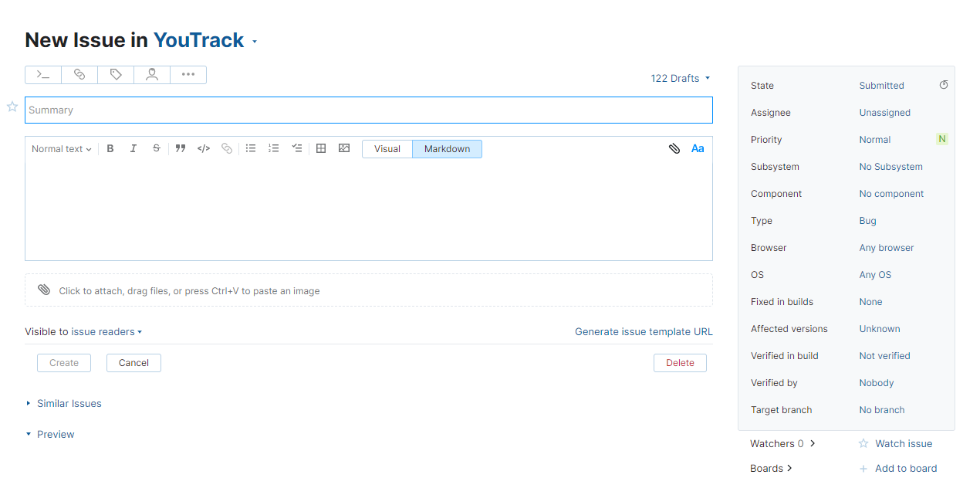980x495 pixels.
Task: Click the Add to board plus icon
Action: (863, 469)
